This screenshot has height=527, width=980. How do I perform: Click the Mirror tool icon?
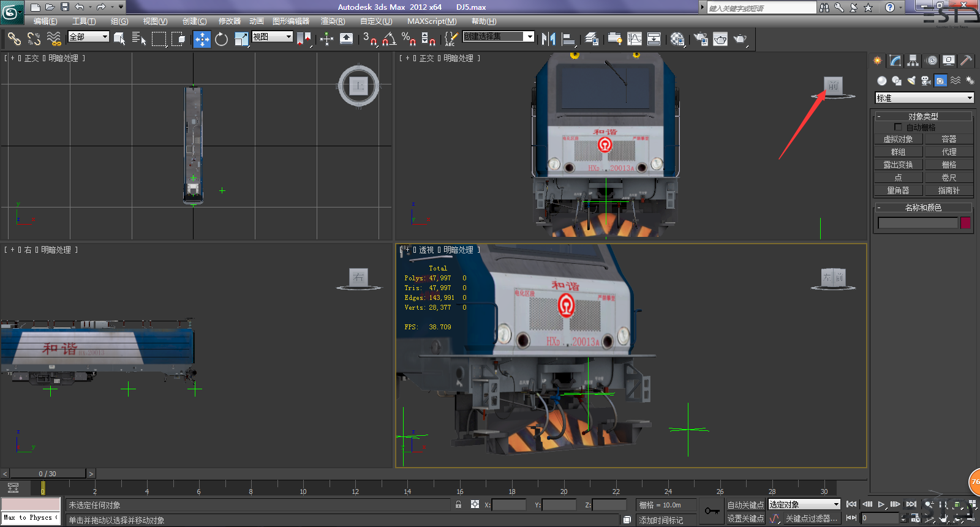[x=548, y=39]
